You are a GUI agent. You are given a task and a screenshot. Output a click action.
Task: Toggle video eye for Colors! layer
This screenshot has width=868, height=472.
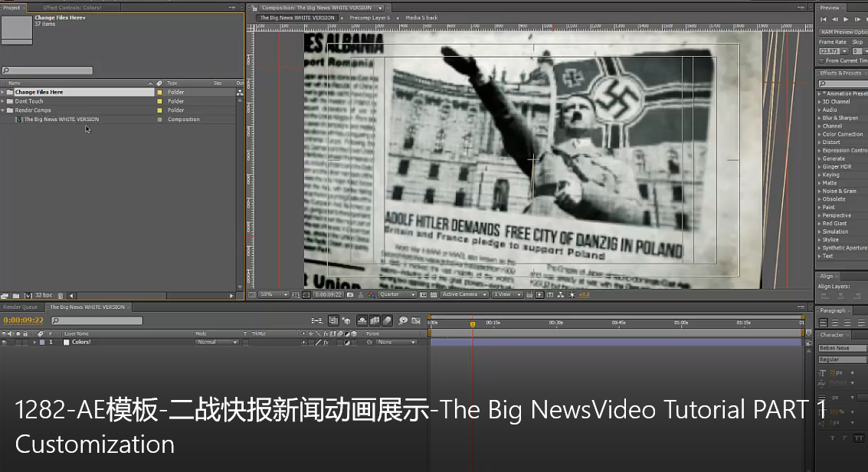click(4, 343)
